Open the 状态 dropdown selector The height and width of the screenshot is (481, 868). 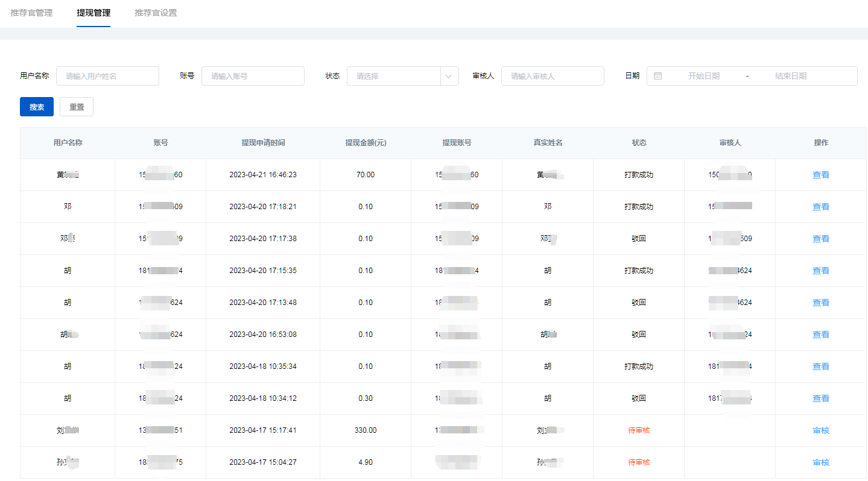click(402, 76)
